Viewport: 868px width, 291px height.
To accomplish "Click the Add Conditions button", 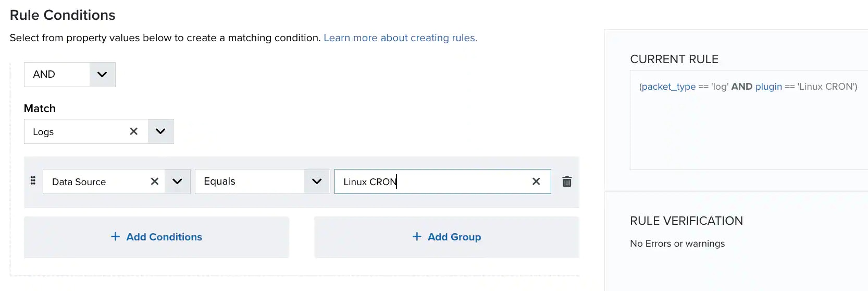I will (x=156, y=237).
